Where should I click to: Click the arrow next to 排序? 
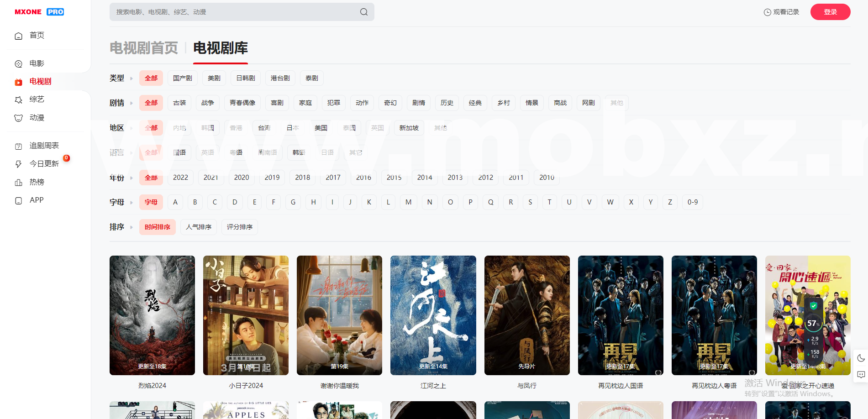coord(132,227)
